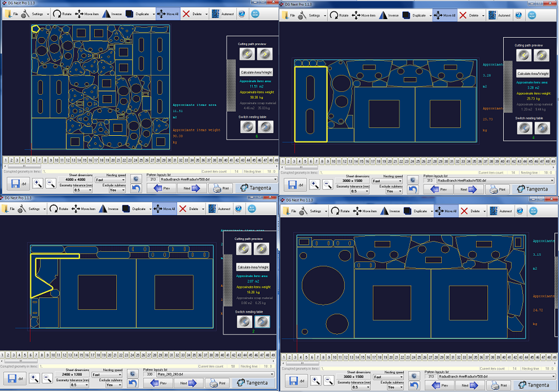Open help question-mark icon above the 4000x4000 sheet layout
The image size is (559, 392).
tap(242, 14)
